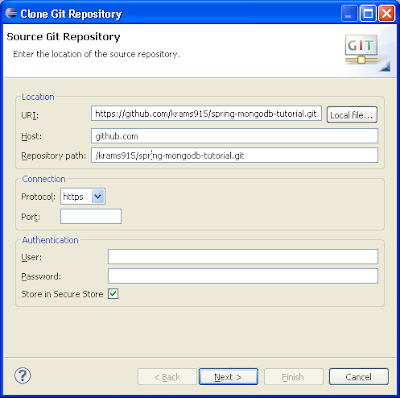
Task: Toggle Store in Secure Store checkbox
Action: [113, 294]
